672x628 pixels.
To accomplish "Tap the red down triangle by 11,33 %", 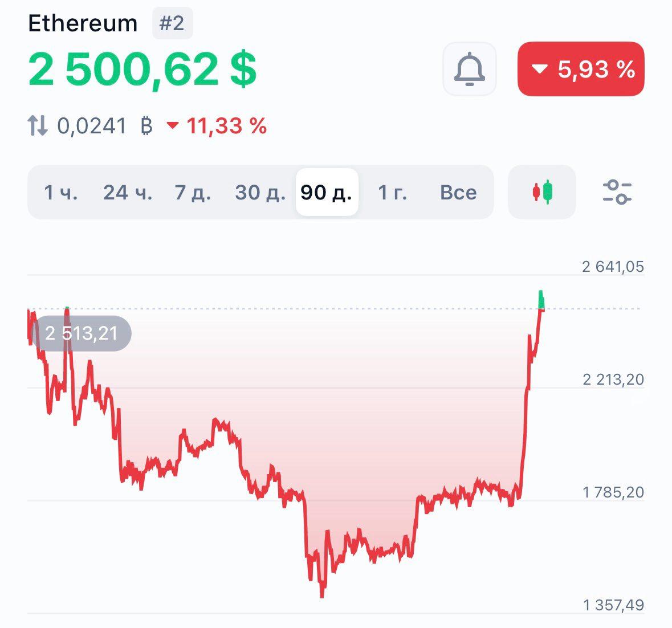I will (173, 125).
